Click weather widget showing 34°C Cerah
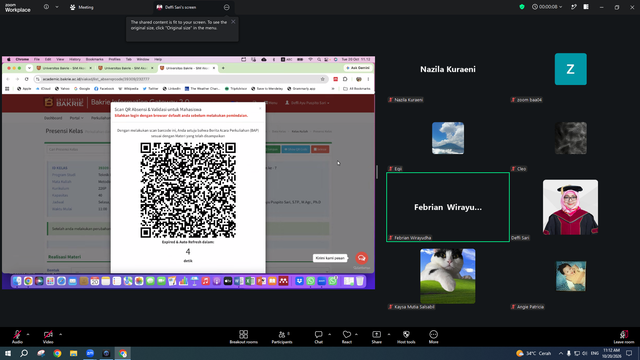The image size is (640, 360). click(533, 353)
